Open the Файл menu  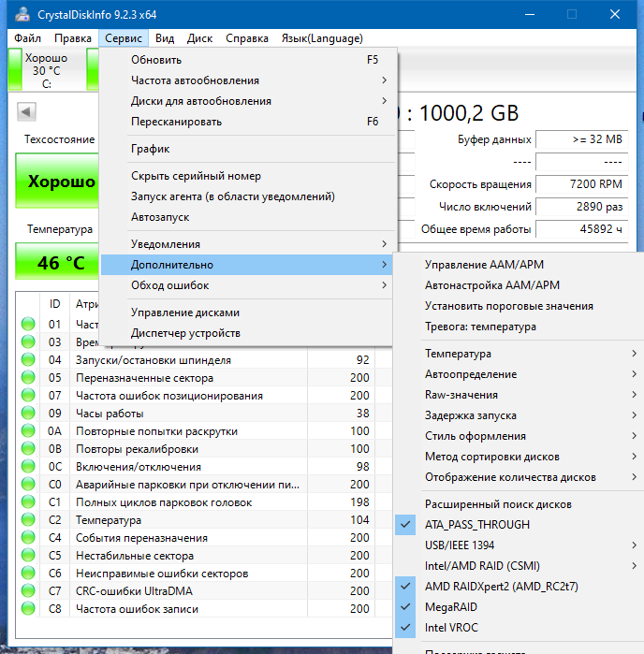click(27, 38)
